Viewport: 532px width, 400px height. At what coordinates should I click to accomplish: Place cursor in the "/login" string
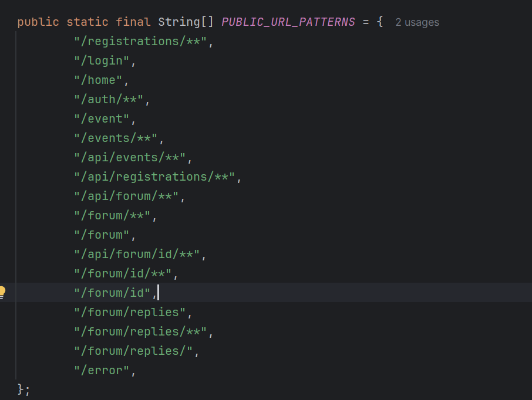pos(102,61)
